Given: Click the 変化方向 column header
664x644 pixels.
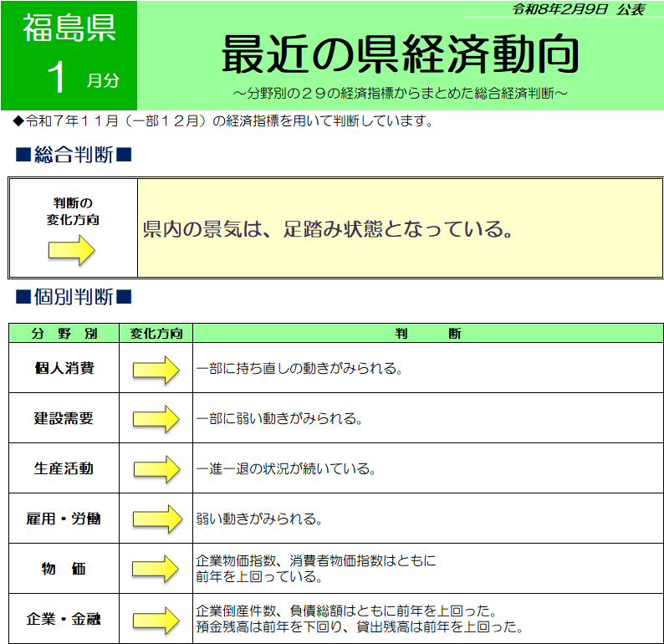Looking at the screenshot, I should pyautogui.click(x=156, y=334).
